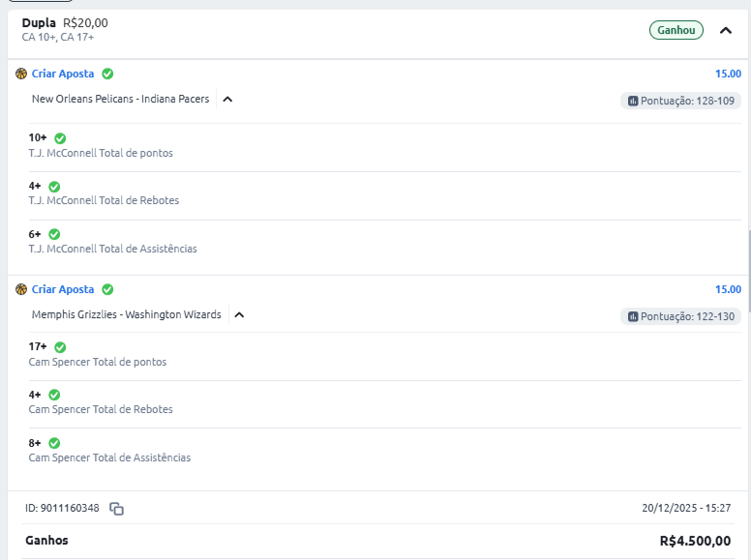Click green check next to Grizzlies Criar Aposta
Image resolution: width=751 pixels, height=560 pixels.
click(x=107, y=289)
